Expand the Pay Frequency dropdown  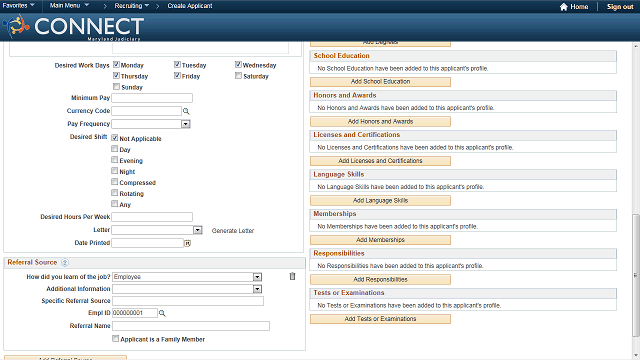[186, 124]
